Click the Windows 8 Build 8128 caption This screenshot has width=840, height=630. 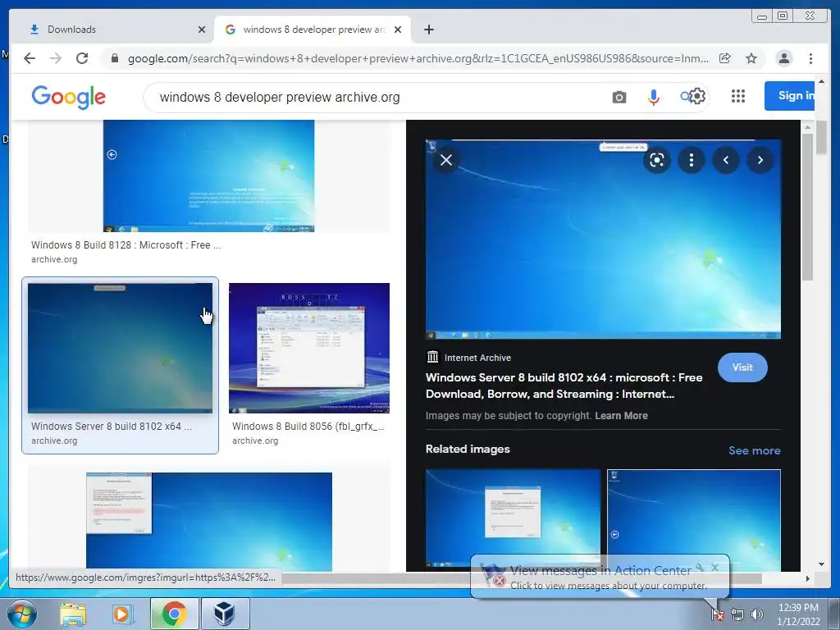click(x=126, y=244)
